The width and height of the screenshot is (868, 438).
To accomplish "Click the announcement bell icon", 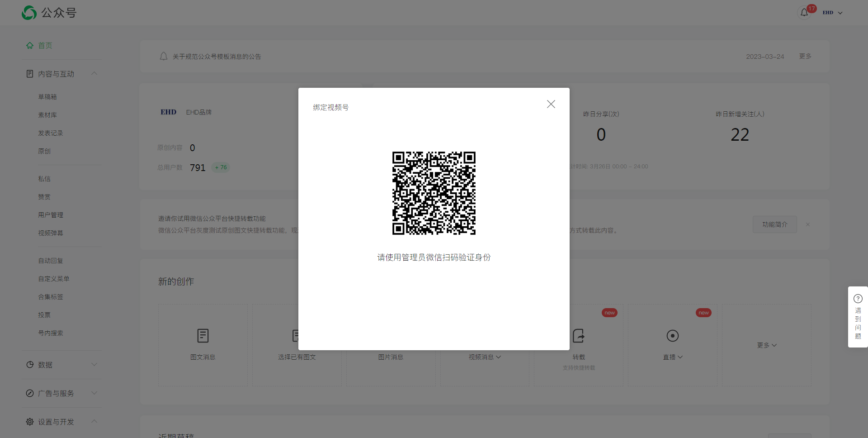I will (x=164, y=56).
